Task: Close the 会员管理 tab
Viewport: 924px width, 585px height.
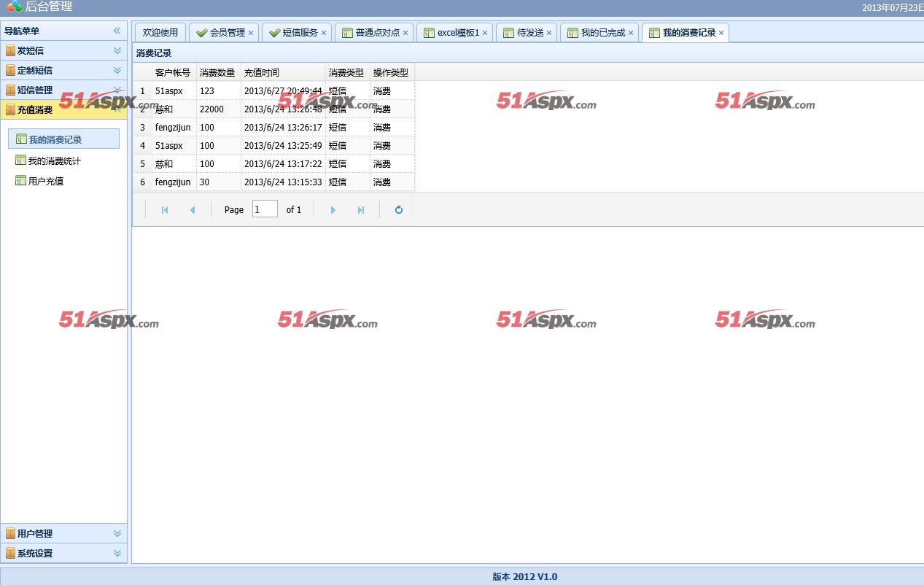Action: click(251, 33)
